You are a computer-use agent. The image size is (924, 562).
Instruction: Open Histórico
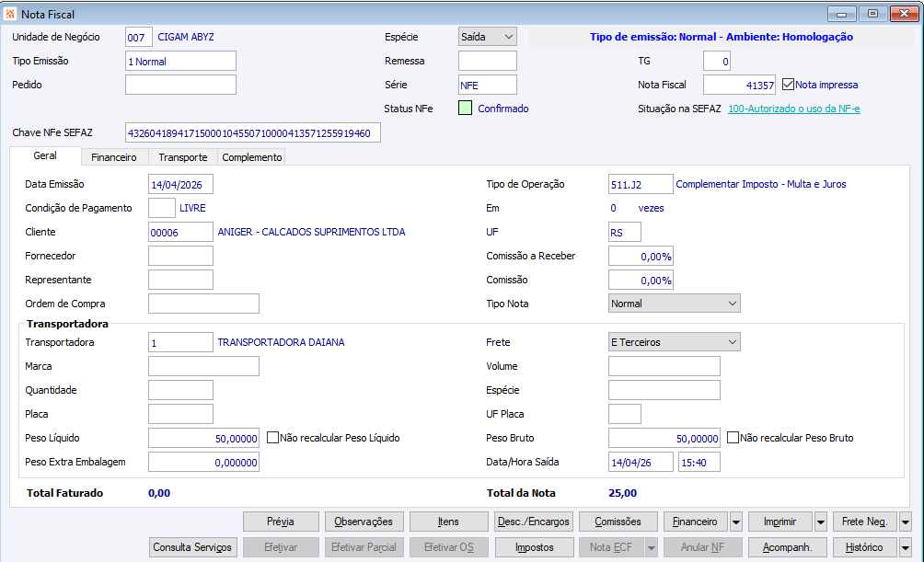click(x=865, y=547)
